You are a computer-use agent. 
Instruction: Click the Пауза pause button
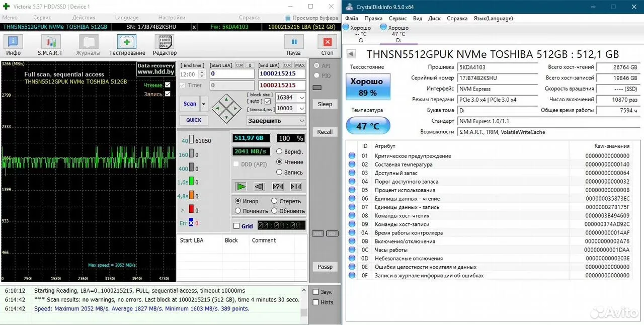[294, 45]
